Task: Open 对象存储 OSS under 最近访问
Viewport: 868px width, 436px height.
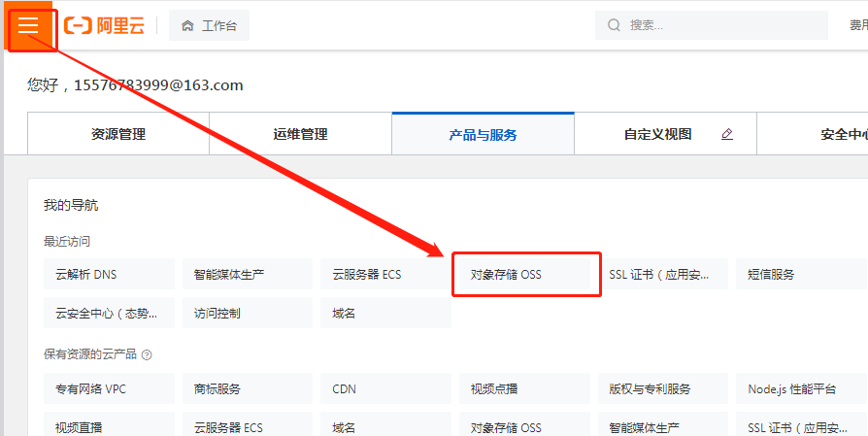Action: [x=525, y=274]
